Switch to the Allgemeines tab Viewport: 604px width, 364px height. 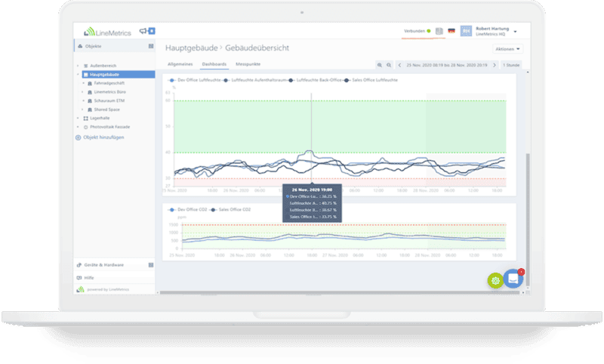pos(180,65)
